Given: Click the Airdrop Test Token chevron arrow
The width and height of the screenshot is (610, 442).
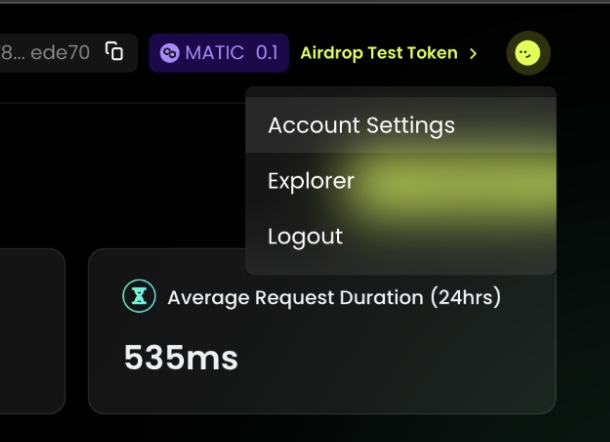Looking at the screenshot, I should [473, 53].
